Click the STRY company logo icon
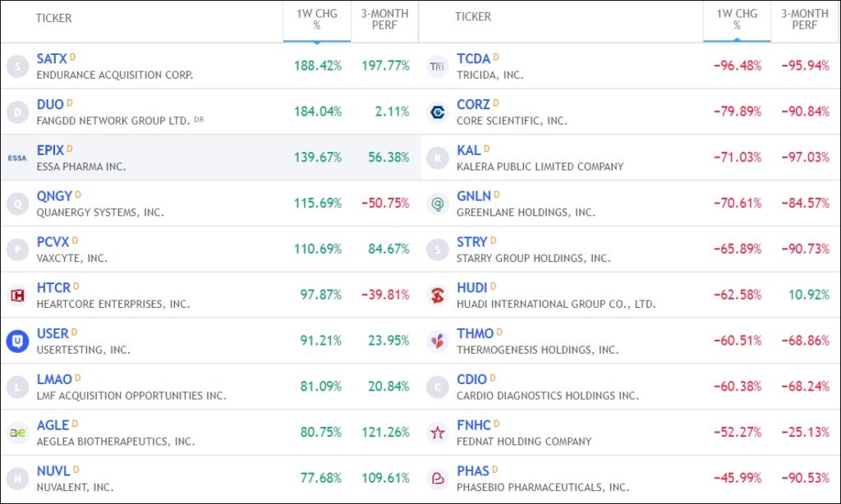The width and height of the screenshot is (841, 504). coord(437,250)
